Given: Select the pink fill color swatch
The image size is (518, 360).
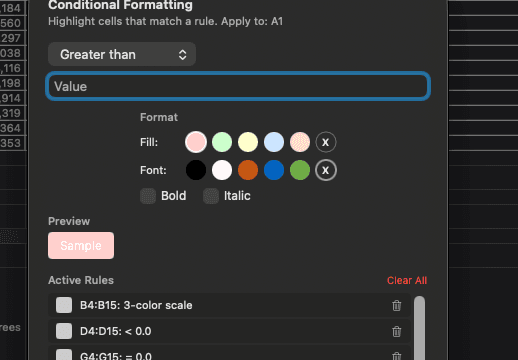Looking at the screenshot, I should point(196,142).
